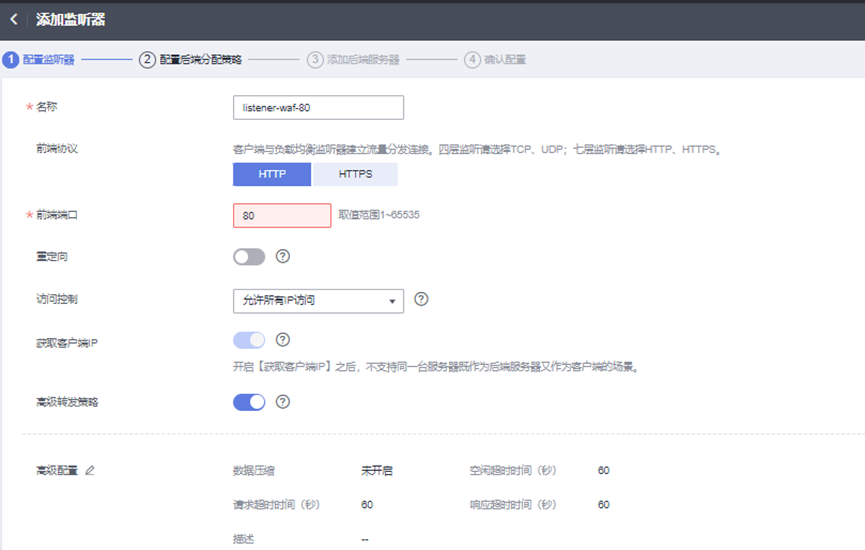Go to step 3 添加后端服务器
The image size is (865, 550).
353,60
